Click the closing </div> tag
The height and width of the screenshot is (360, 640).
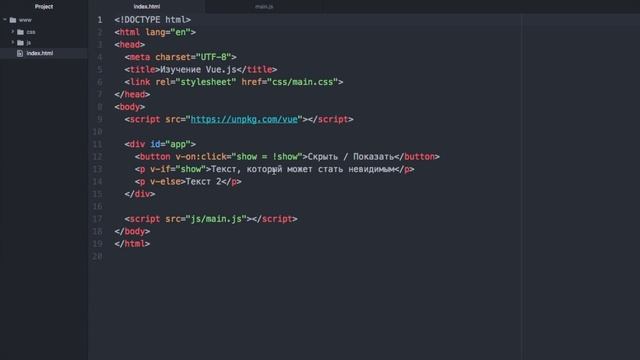[140, 194]
